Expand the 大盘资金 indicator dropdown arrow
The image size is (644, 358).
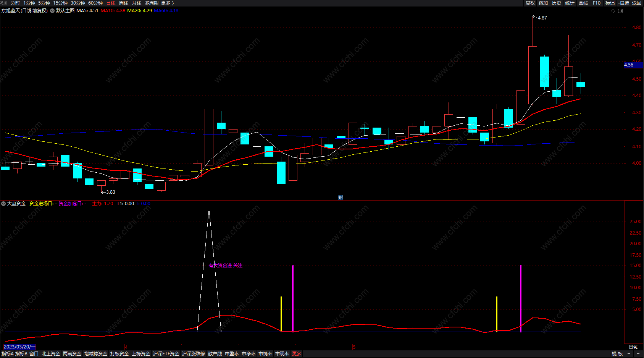click(x=3, y=204)
